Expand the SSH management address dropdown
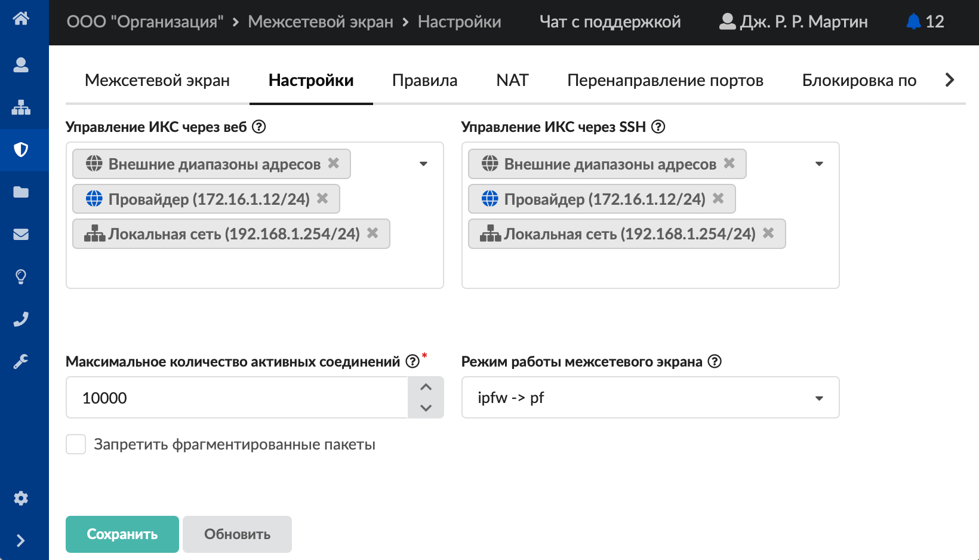 tap(819, 164)
